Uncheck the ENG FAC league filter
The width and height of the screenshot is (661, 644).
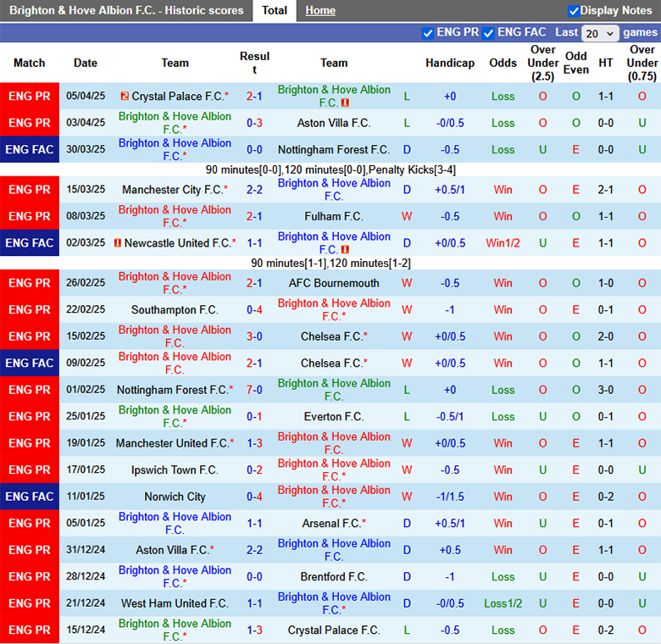[488, 33]
